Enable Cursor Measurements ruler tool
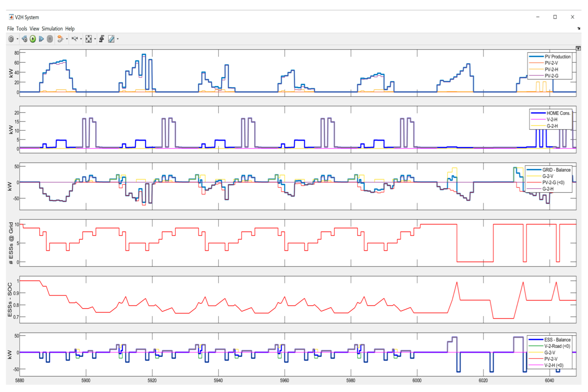 [111, 39]
